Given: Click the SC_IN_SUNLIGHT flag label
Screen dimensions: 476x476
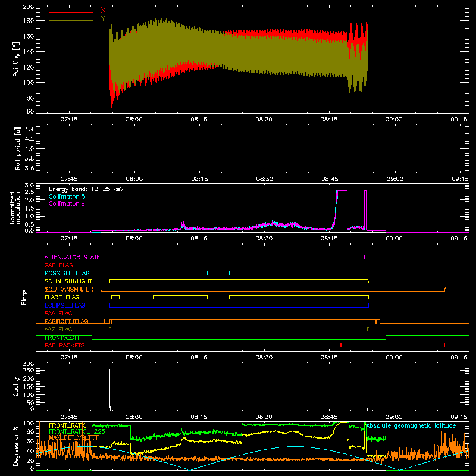Looking at the screenshot, I should tap(68, 281).
